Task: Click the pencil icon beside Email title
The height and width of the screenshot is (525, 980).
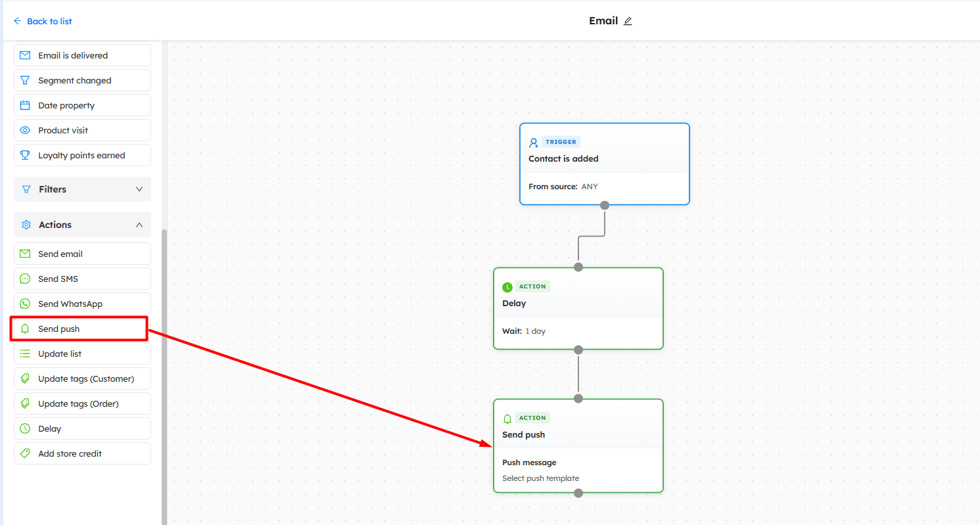Action: tap(628, 21)
